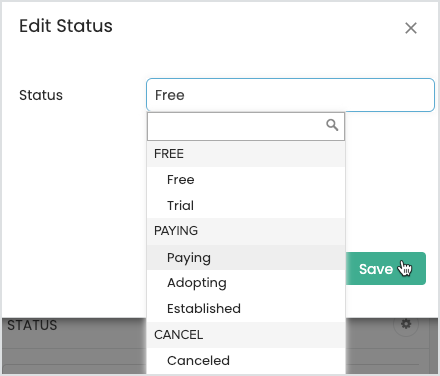Viewport: 440px width, 376px height.
Task: Select the Trial option
Action: (246, 205)
